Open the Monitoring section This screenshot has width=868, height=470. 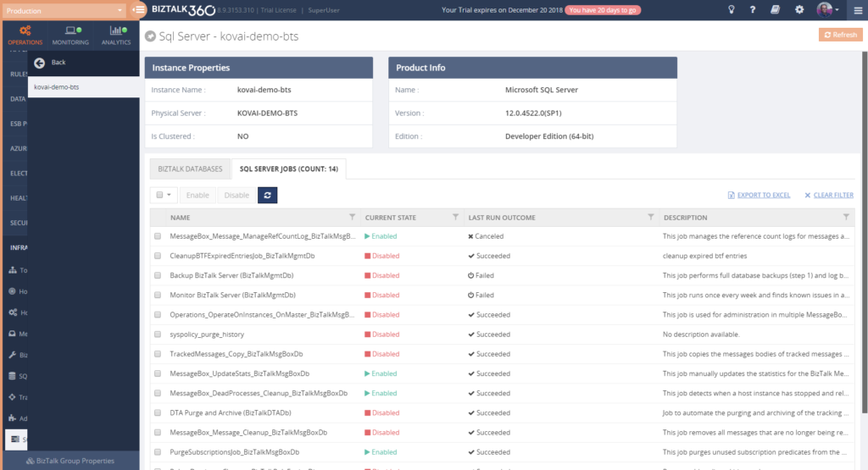click(70, 35)
